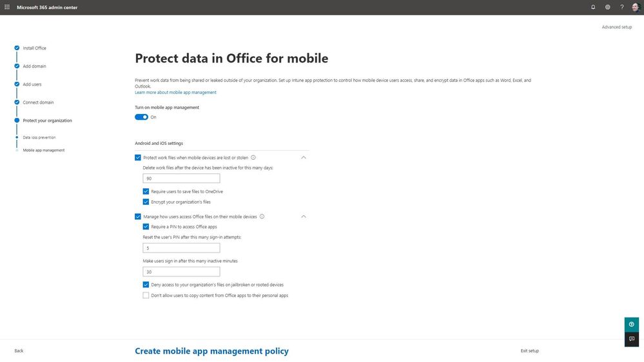The width and height of the screenshot is (644, 362).
Task: Select the Install Office setup step
Action: [34, 48]
